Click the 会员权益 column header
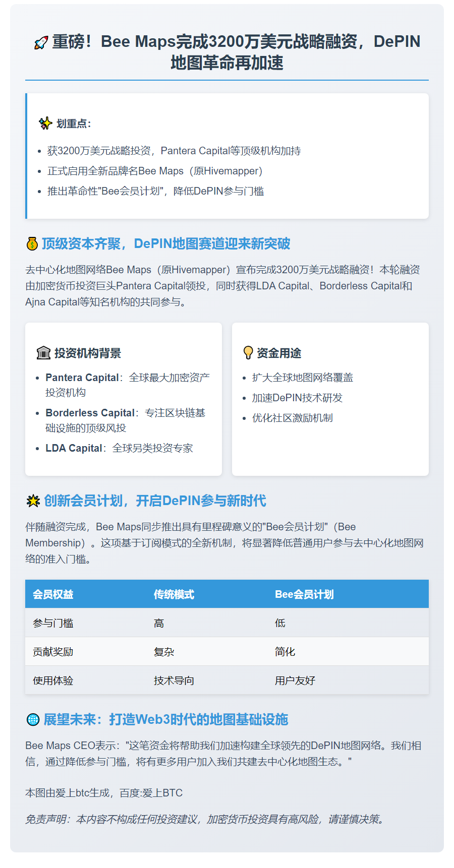This screenshot has width=454, height=868. tap(86, 594)
